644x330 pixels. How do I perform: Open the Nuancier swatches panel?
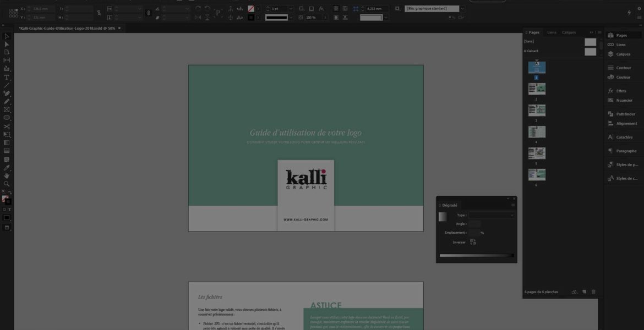coord(624,100)
